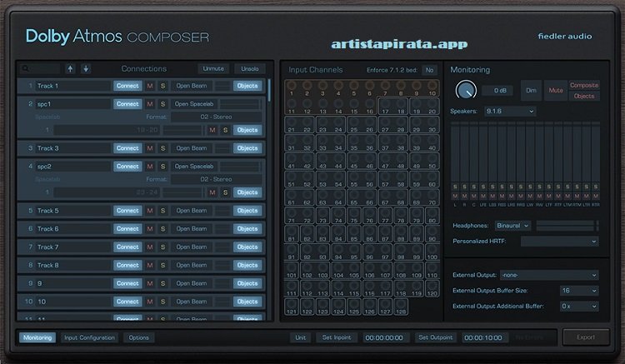Solo Track 3 connection
625x364 pixels.
(162, 148)
